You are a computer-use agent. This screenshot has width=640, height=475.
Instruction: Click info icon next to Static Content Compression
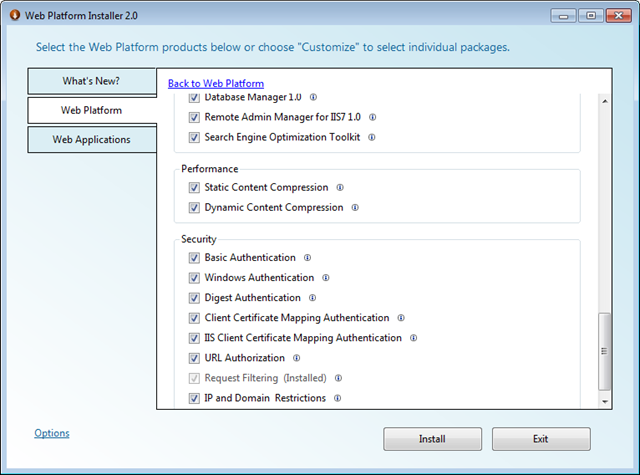pyautogui.click(x=340, y=187)
